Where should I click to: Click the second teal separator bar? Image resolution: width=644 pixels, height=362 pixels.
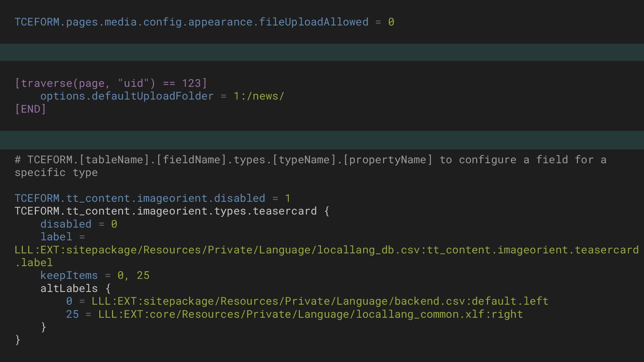click(x=322, y=140)
